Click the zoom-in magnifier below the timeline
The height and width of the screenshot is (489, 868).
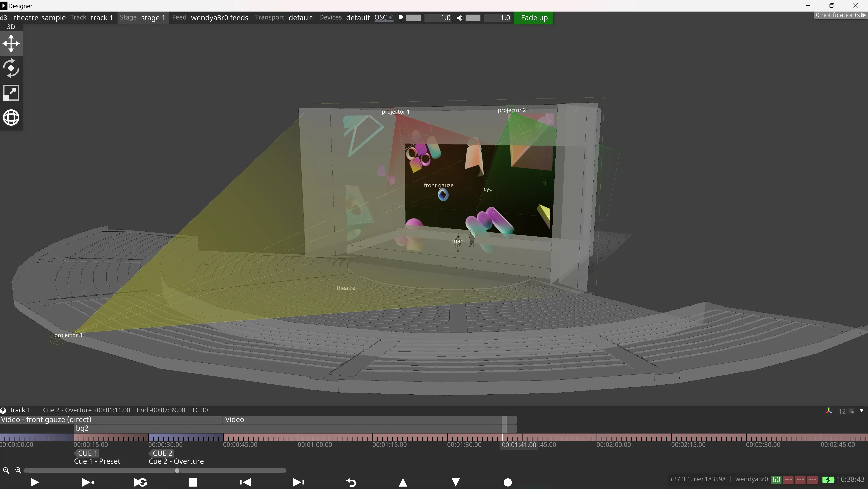click(x=19, y=470)
